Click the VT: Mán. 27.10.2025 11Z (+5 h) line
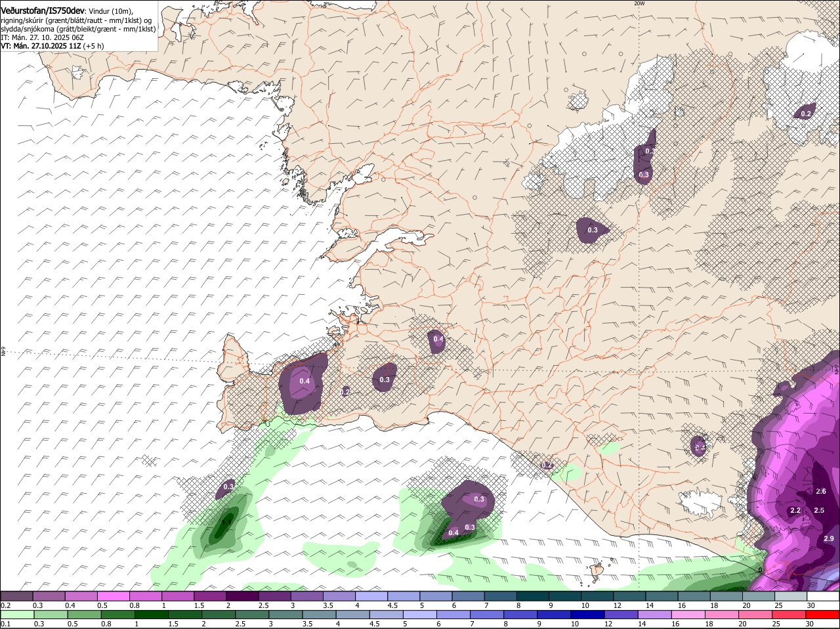840x629 pixels. tap(52, 46)
